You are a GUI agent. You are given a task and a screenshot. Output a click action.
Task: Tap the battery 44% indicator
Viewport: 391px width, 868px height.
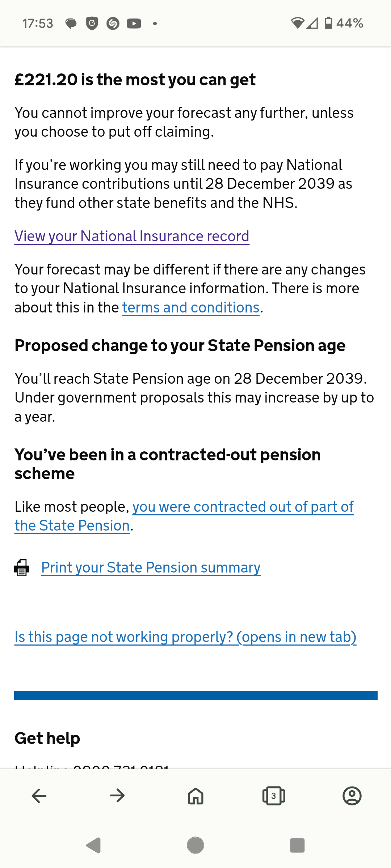point(344,23)
